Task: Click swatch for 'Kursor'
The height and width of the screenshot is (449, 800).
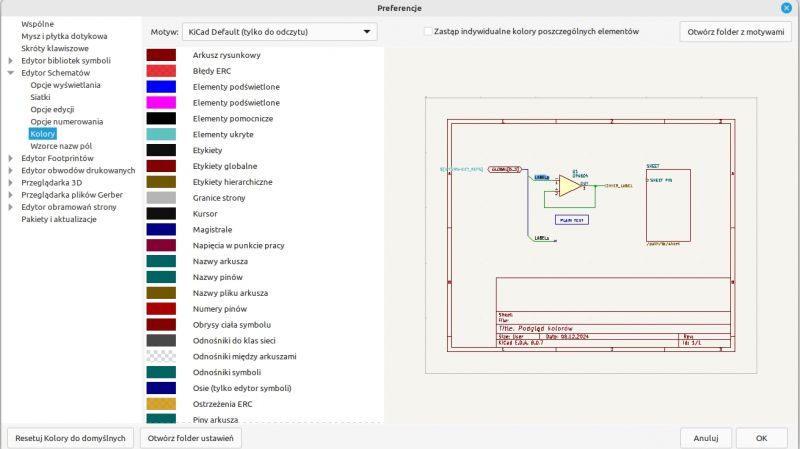Action: click(x=161, y=213)
